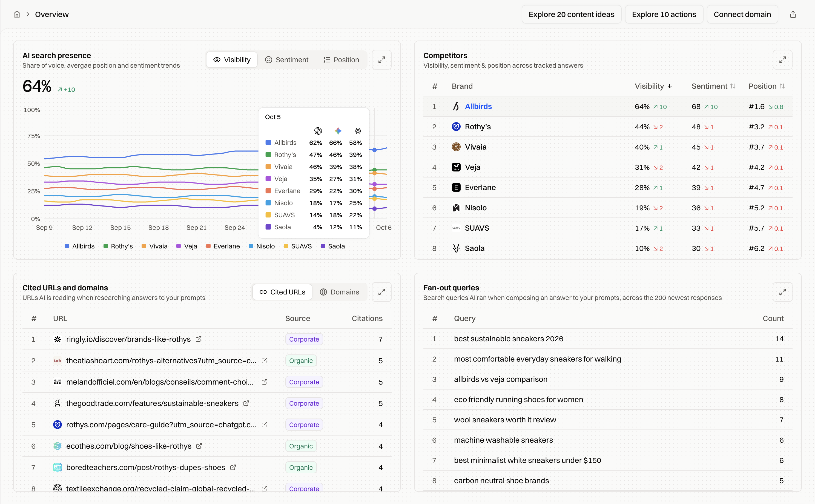Click the Saola logo icon
Screen dimensions: 815x504
point(456,248)
